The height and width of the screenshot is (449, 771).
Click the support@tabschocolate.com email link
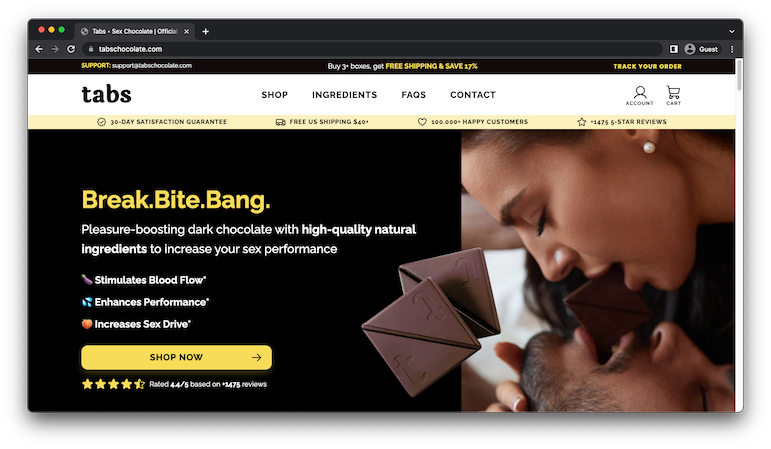click(x=152, y=66)
